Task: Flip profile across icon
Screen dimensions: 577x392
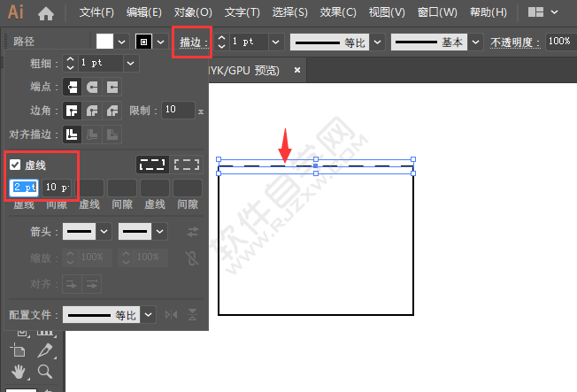Action: 192,315
